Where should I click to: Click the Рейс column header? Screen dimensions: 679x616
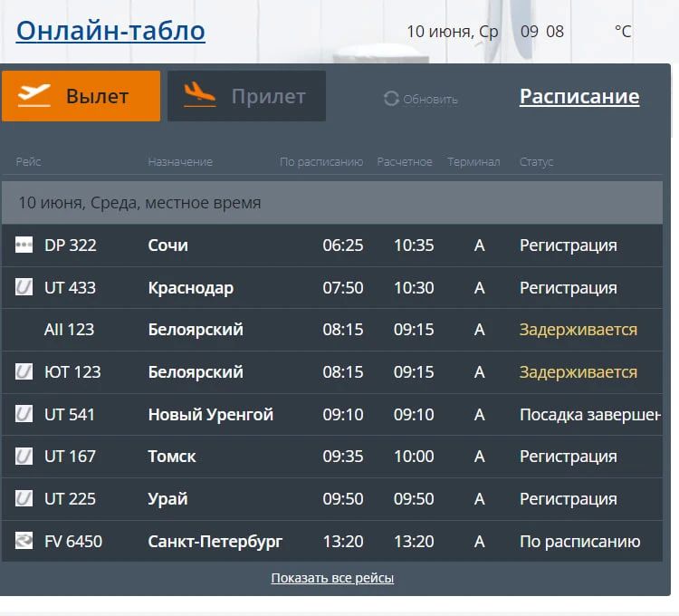(28, 161)
